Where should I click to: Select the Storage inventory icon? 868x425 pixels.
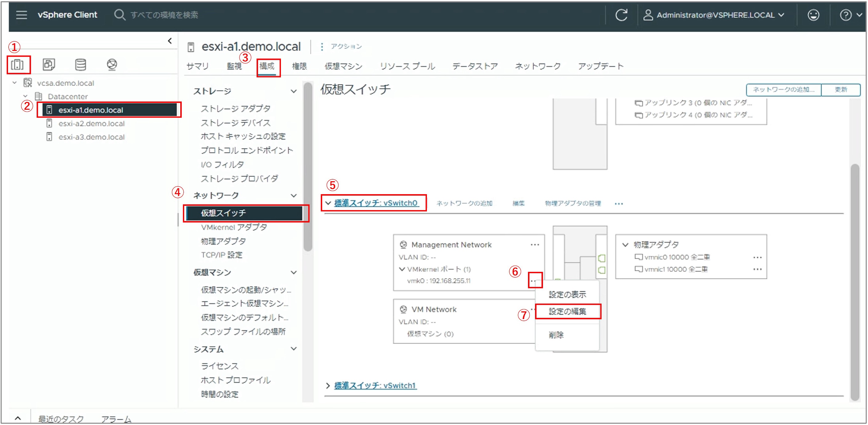pos(80,64)
